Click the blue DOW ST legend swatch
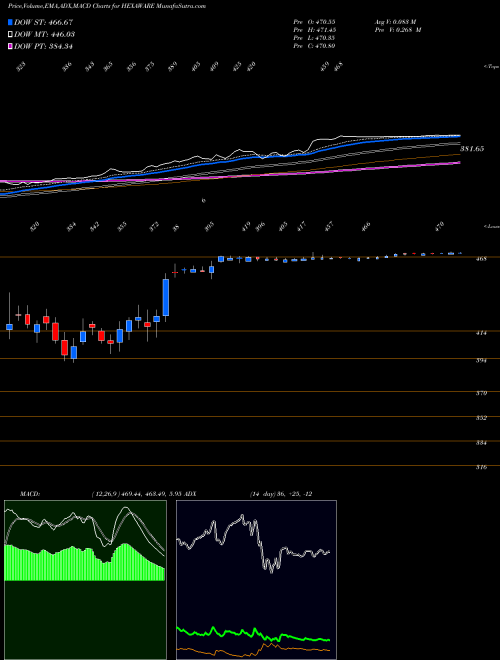This screenshot has width=500, height=660. 11,22
